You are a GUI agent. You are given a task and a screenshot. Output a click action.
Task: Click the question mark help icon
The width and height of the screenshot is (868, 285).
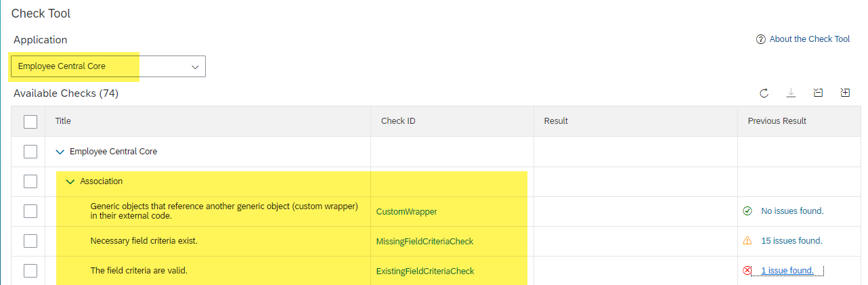click(761, 39)
